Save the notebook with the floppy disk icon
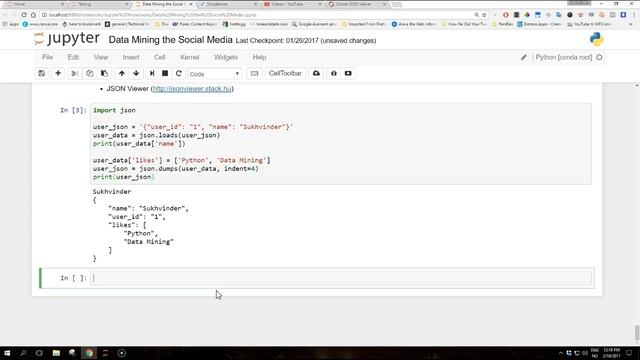 pos(42,73)
